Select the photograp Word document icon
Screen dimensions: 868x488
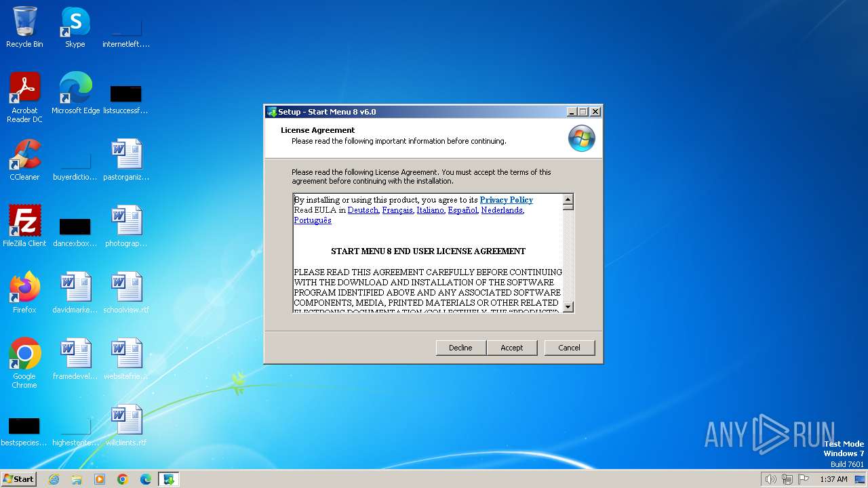126,226
